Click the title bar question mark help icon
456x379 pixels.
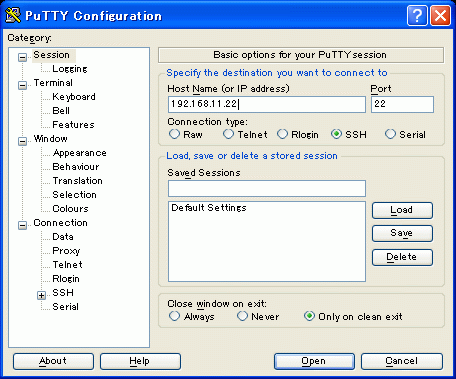coord(417,15)
